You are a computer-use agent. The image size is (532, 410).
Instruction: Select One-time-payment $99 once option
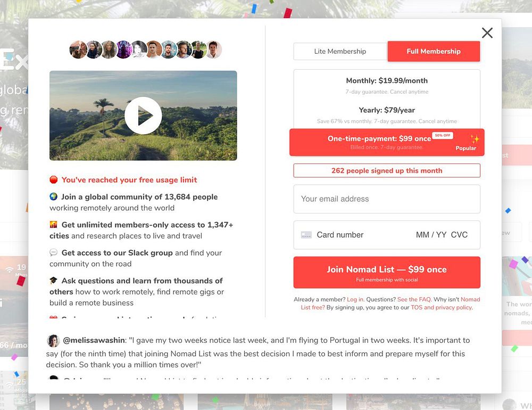[x=387, y=142]
